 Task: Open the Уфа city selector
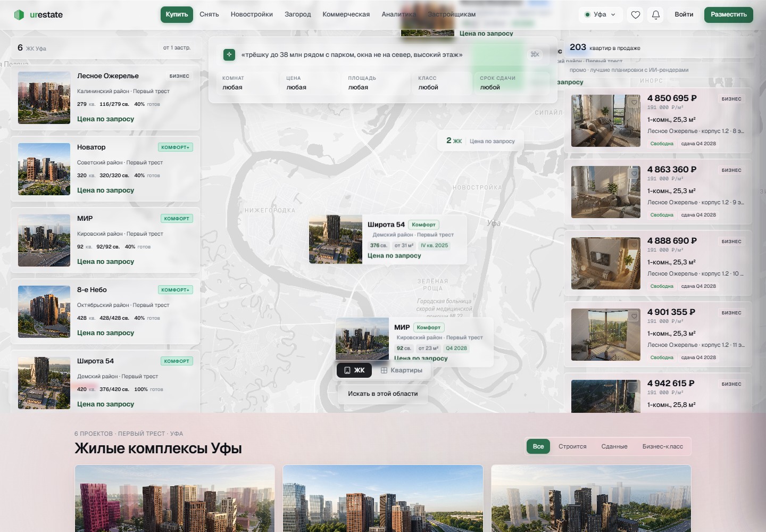[600, 15]
